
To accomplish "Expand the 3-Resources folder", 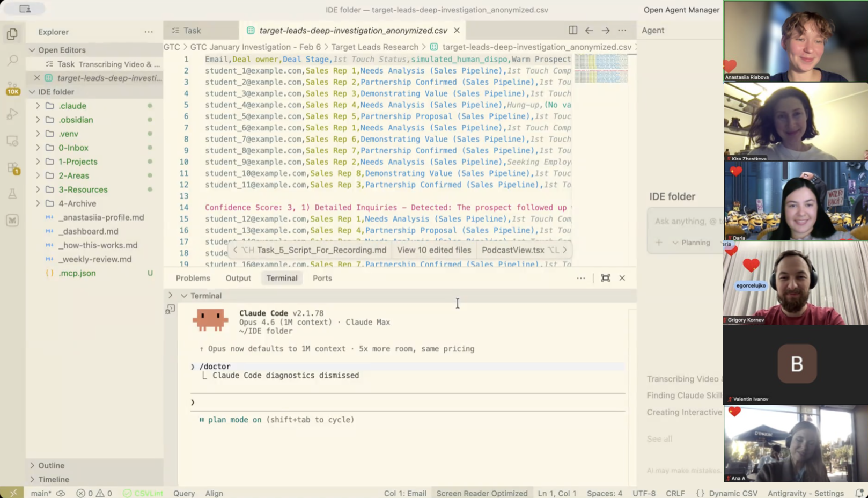I will point(38,189).
